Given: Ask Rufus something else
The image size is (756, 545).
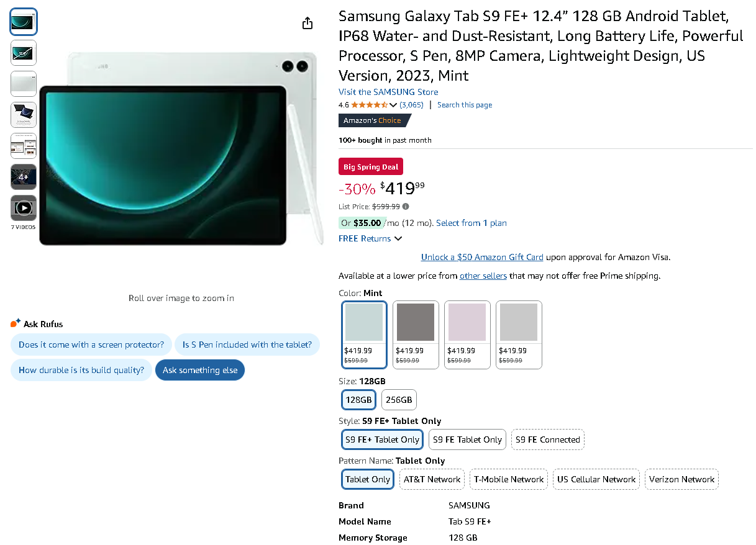Looking at the screenshot, I should 199,369.
